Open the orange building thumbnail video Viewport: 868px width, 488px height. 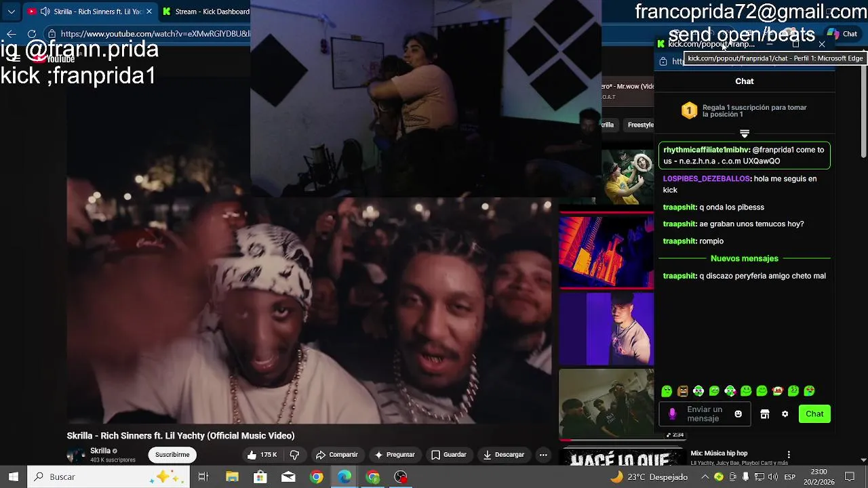(606, 249)
